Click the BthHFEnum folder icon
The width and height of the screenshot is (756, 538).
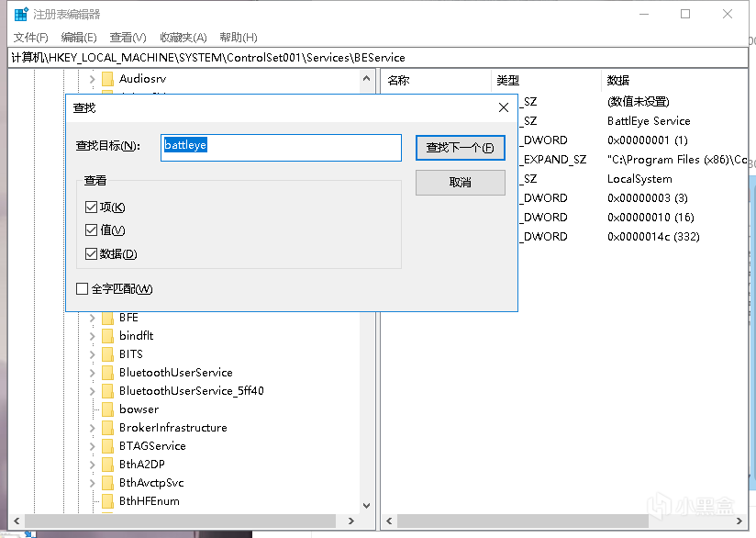click(x=107, y=501)
